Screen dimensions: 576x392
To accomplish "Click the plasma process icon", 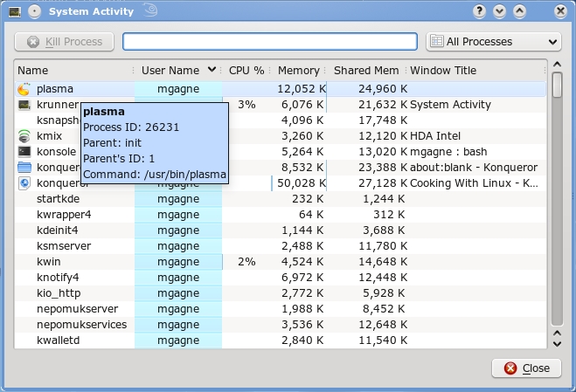I will [x=24, y=89].
